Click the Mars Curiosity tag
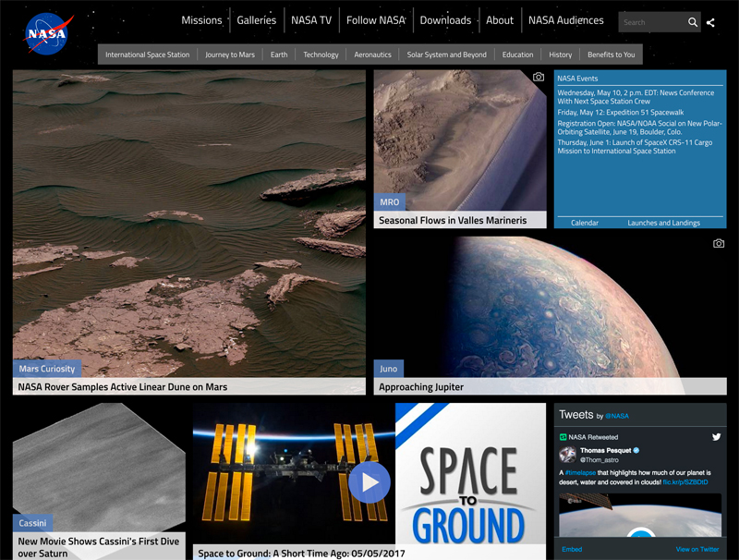 coord(47,369)
